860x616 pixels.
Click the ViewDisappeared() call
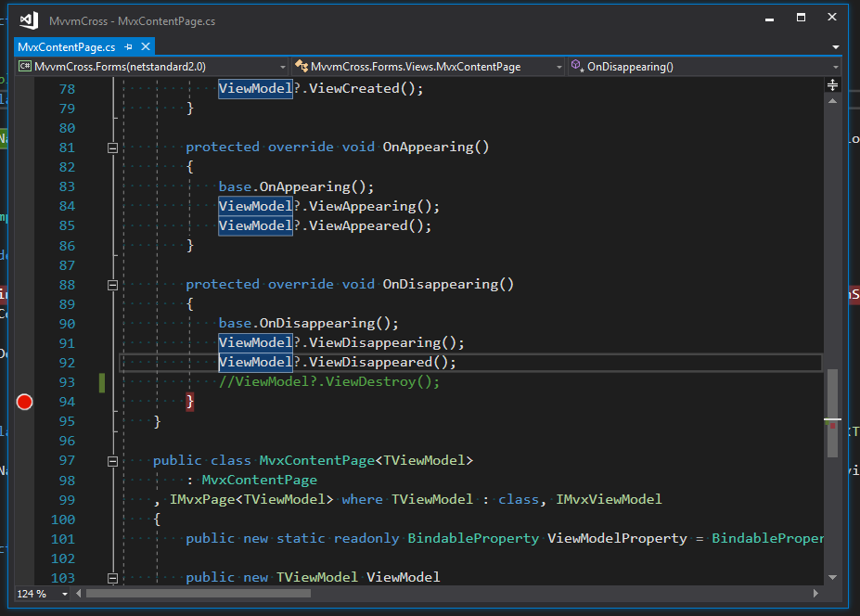[x=382, y=362]
